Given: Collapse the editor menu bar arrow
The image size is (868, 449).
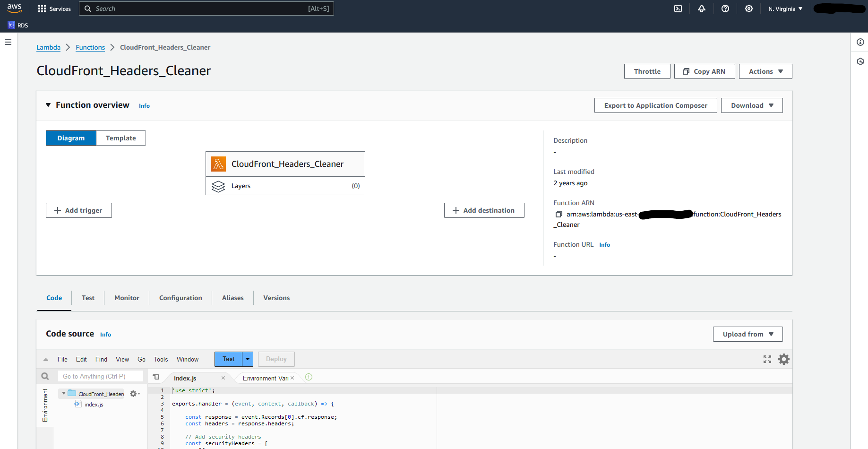Looking at the screenshot, I should pyautogui.click(x=46, y=360).
